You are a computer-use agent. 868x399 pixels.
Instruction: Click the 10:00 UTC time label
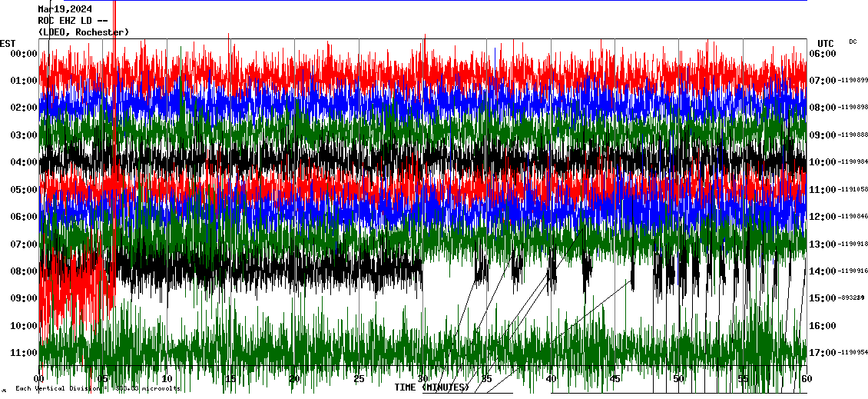[x=823, y=162]
